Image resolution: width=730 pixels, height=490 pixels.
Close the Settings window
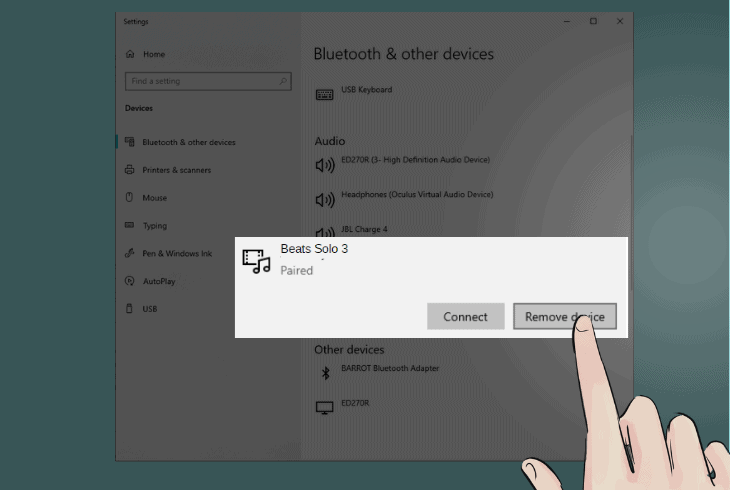click(x=620, y=21)
